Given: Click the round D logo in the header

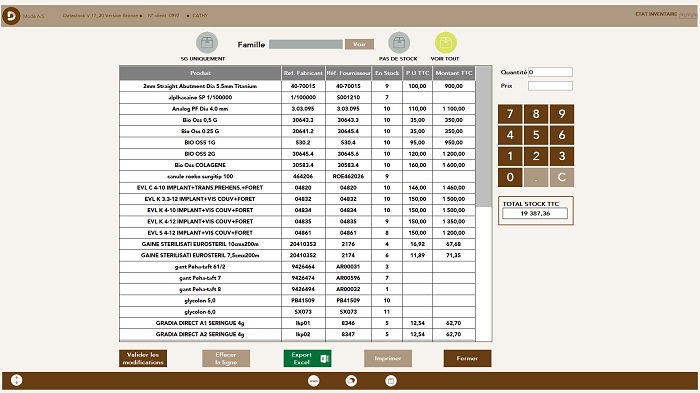Looking at the screenshot, I should 11,16.
